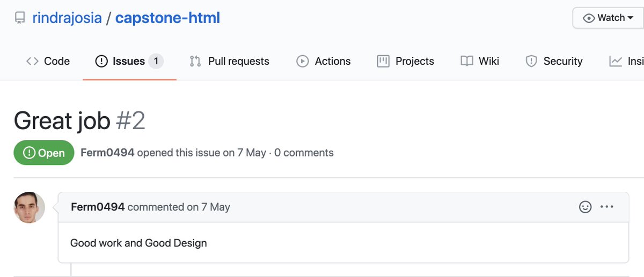This screenshot has width=644, height=277.
Task: Switch to the Issues tab
Action: click(x=129, y=61)
